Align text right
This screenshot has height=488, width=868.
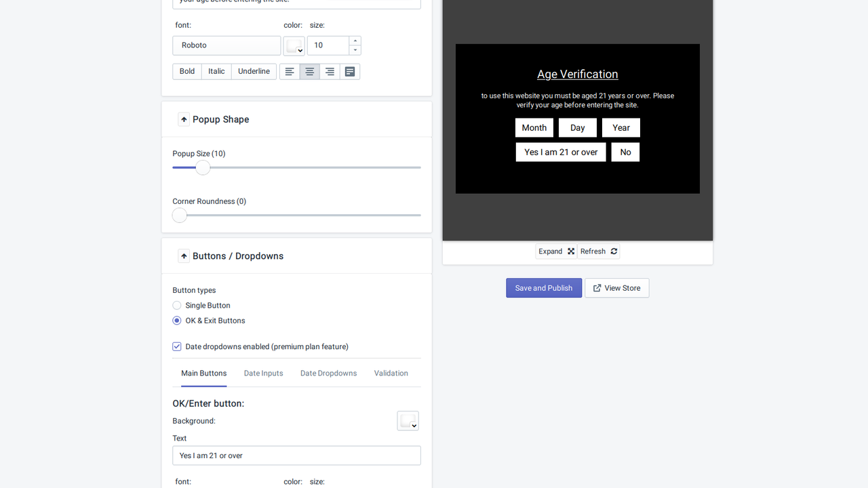(x=330, y=72)
